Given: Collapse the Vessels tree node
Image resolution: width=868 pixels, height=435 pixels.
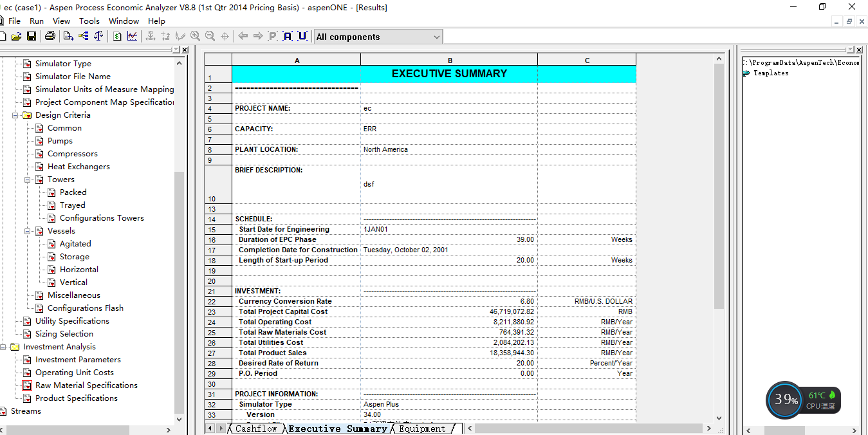Looking at the screenshot, I should tap(27, 231).
